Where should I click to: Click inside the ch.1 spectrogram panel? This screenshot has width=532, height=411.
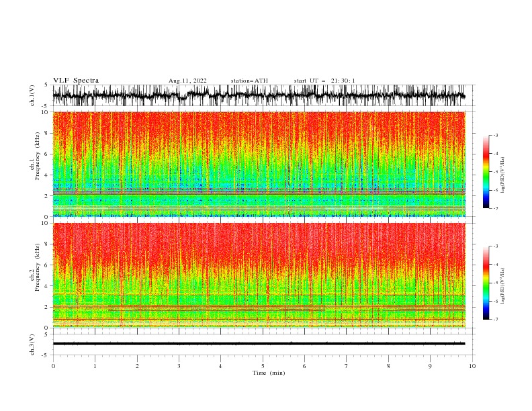[259, 164]
